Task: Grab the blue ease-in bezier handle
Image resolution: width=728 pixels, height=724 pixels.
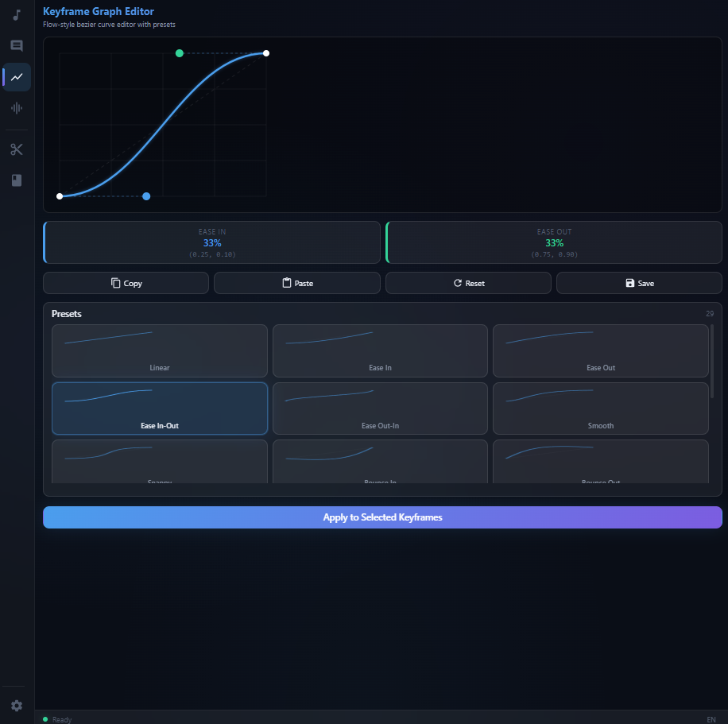Action: (146, 196)
